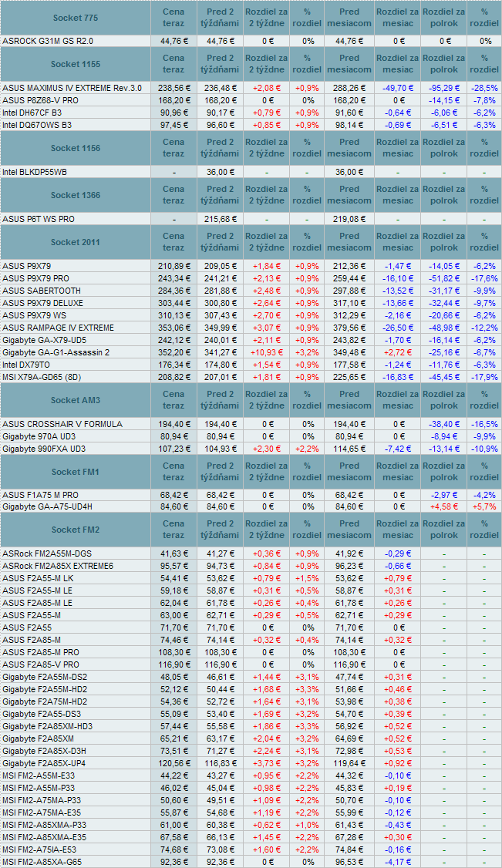The image size is (502, 868).
Task: Click the Socket 1155 section header
Action: [76, 64]
